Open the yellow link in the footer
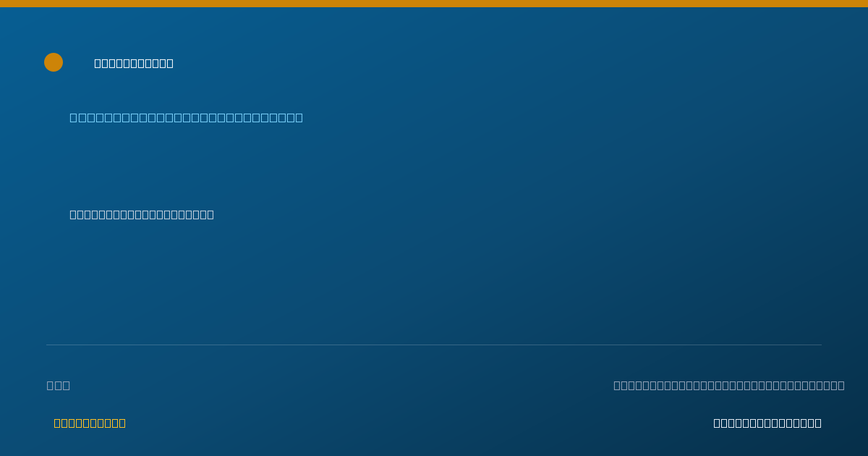The image size is (868, 456). [x=90, y=423]
